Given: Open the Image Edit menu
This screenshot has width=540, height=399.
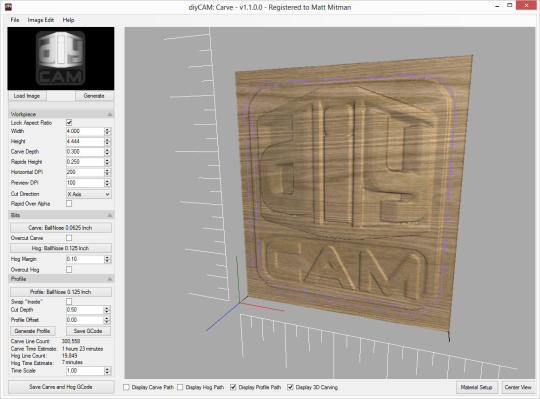Looking at the screenshot, I should point(41,20).
